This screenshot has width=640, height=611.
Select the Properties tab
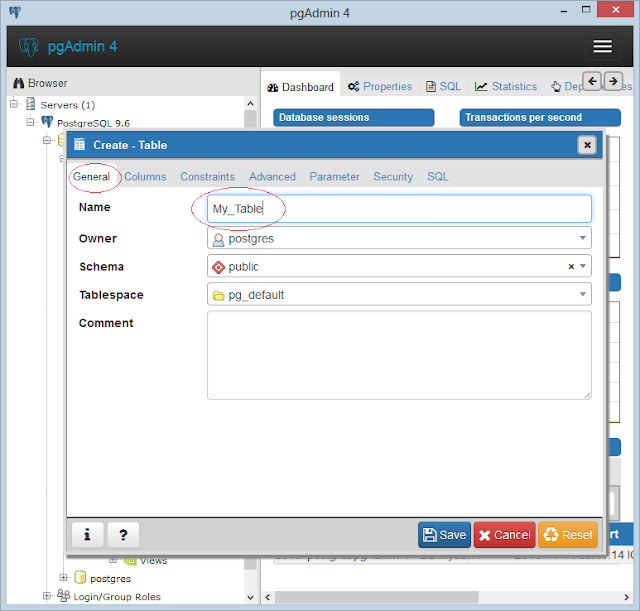coord(380,87)
